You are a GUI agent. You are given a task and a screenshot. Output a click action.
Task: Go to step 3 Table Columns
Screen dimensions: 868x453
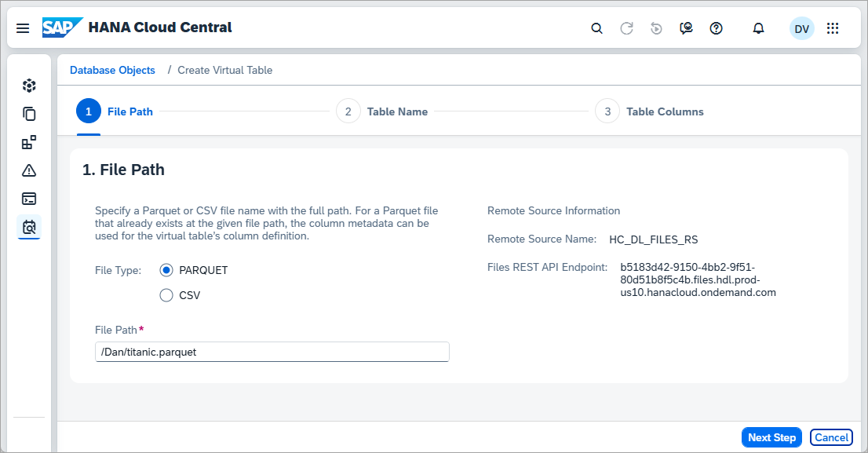[x=649, y=111]
